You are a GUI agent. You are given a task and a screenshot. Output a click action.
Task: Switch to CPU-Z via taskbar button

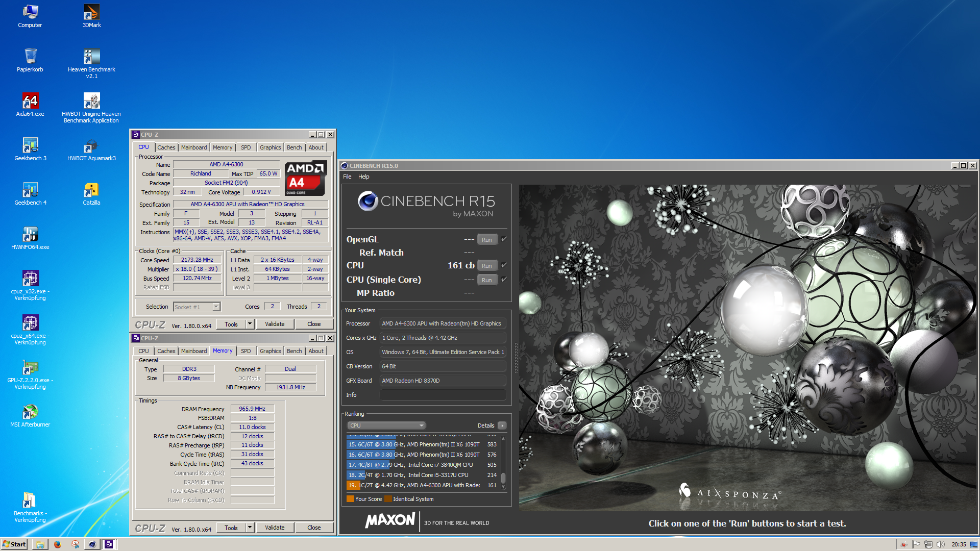[109, 544]
